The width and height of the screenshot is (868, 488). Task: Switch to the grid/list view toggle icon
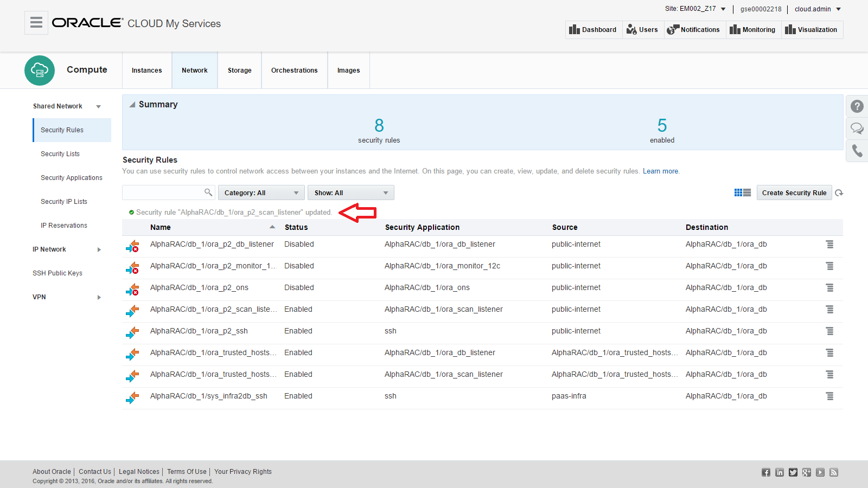pos(743,192)
